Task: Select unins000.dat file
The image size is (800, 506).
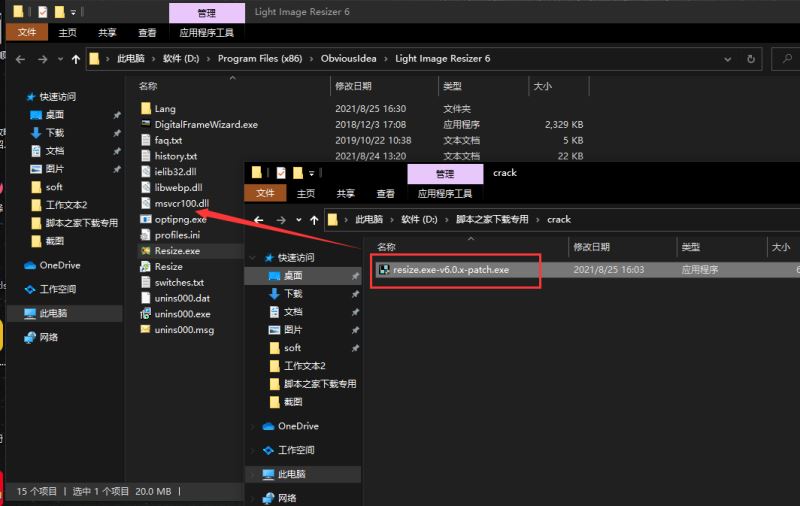Action: [x=175, y=298]
